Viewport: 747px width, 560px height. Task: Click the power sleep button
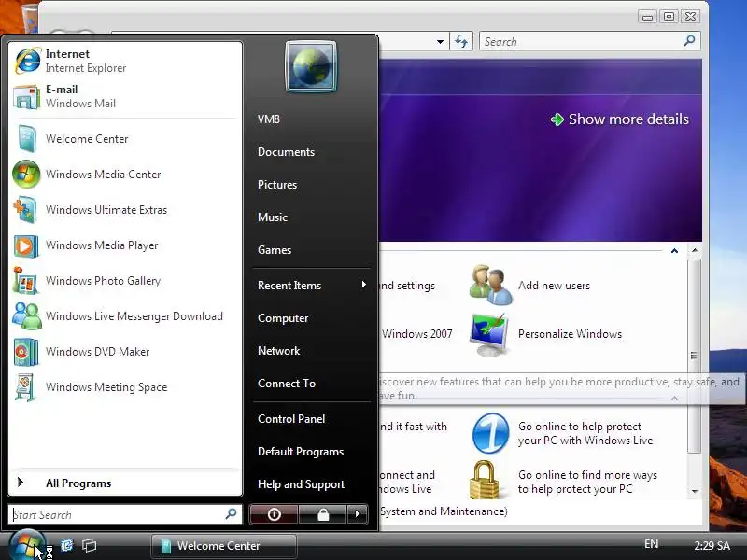[x=274, y=514]
